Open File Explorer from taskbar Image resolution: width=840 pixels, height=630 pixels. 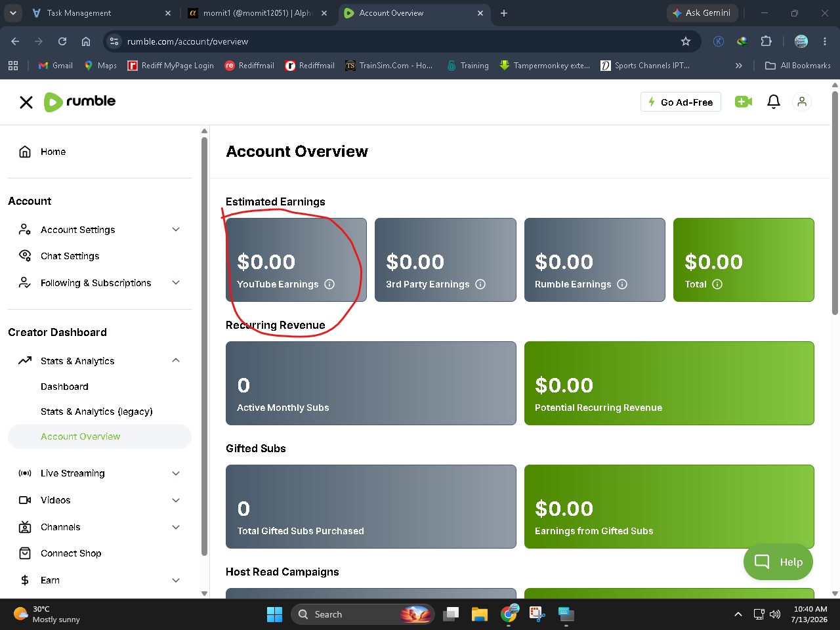click(x=480, y=614)
